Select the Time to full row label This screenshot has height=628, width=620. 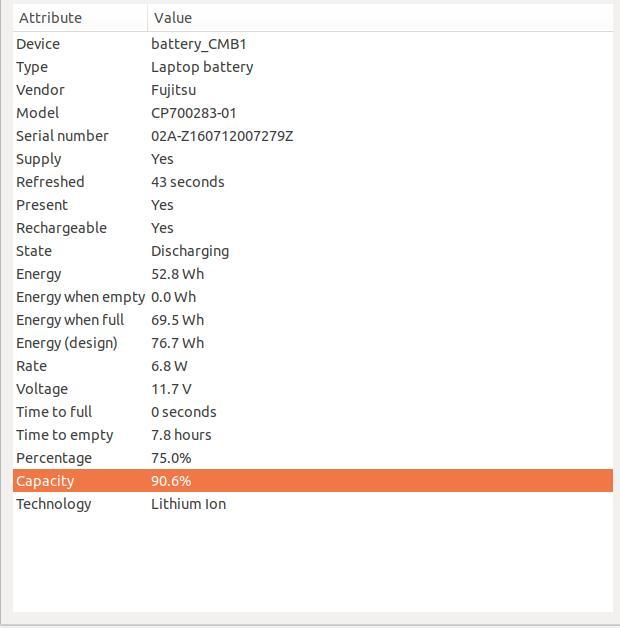click(54, 412)
